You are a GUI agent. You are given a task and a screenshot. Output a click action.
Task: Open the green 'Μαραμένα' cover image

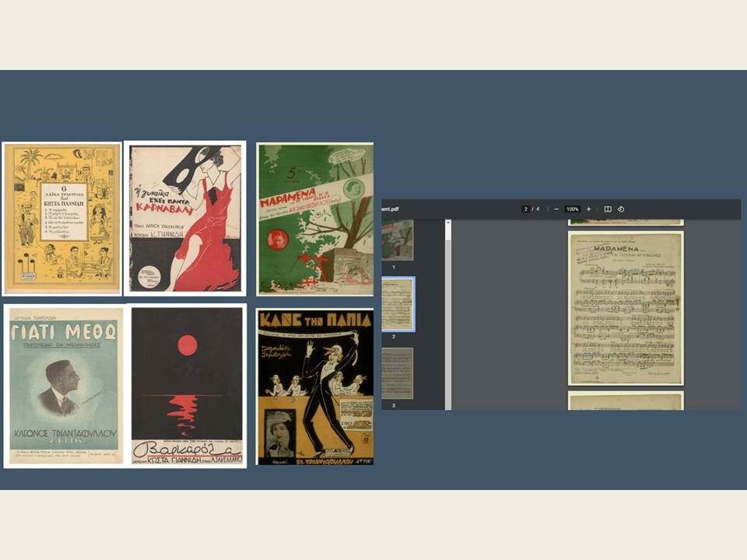pyautogui.click(x=315, y=219)
